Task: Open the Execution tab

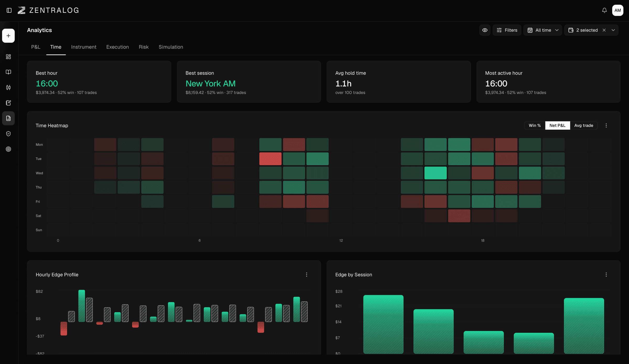Action: 117,47
